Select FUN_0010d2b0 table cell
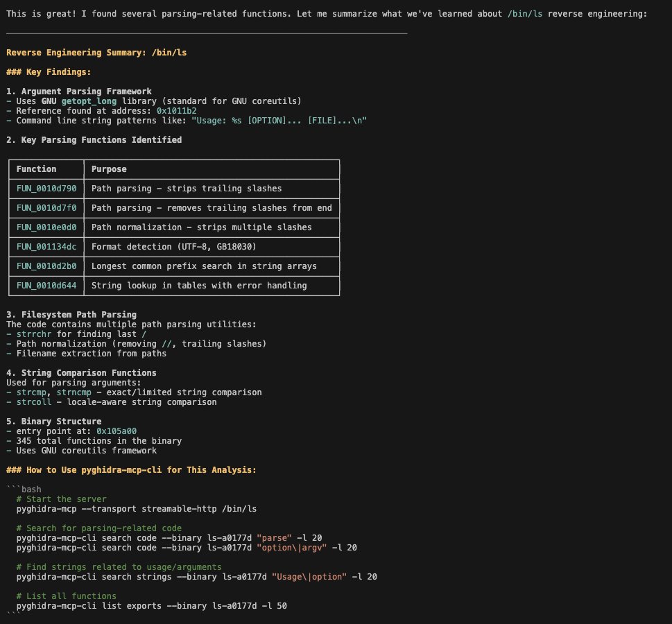The image size is (672, 624). pos(46,266)
